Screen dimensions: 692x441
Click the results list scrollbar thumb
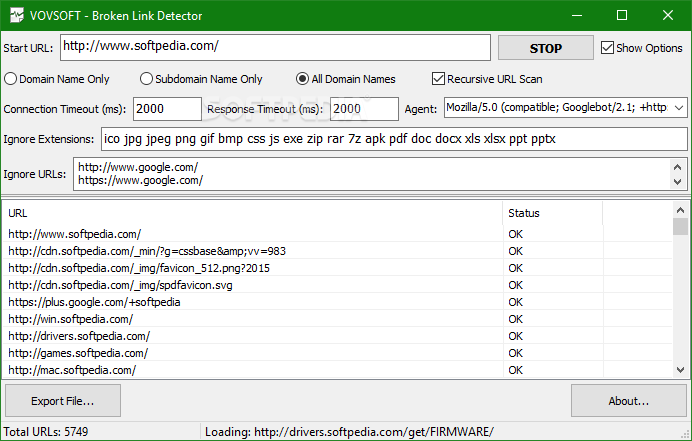680,226
